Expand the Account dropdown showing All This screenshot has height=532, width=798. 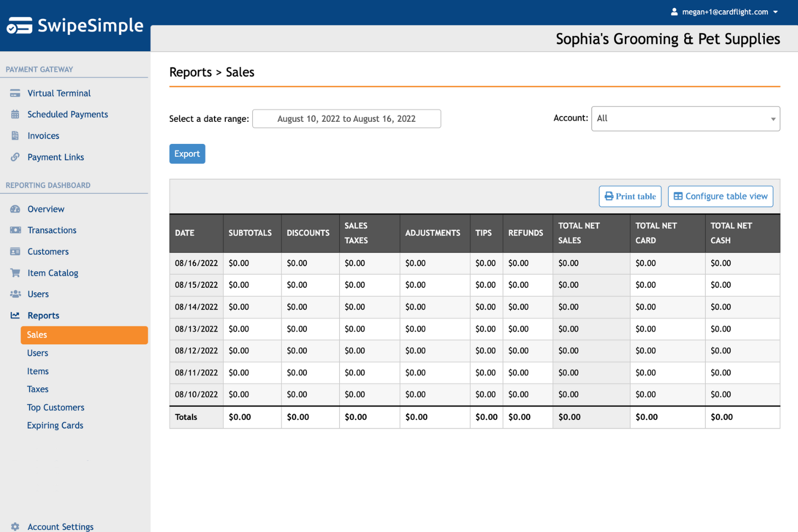(685, 119)
